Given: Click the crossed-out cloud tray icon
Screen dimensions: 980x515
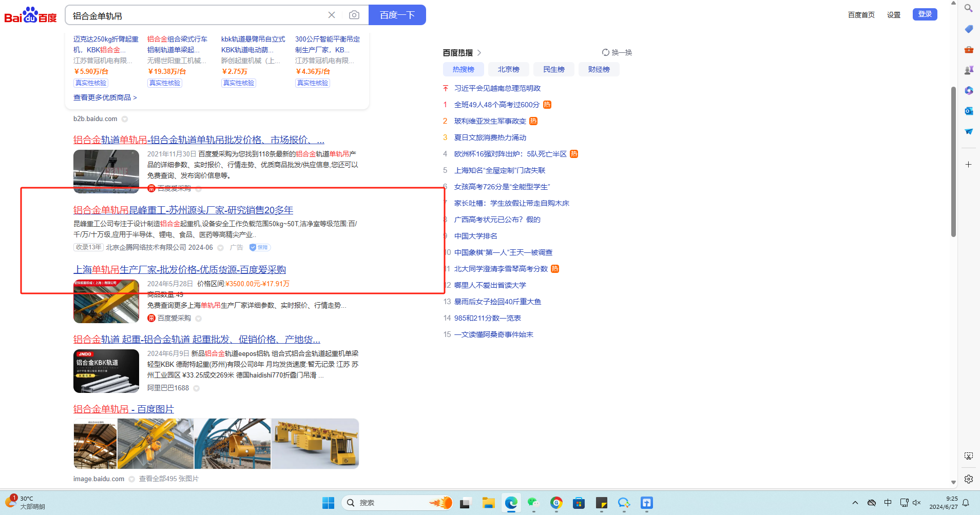Looking at the screenshot, I should click(872, 503).
